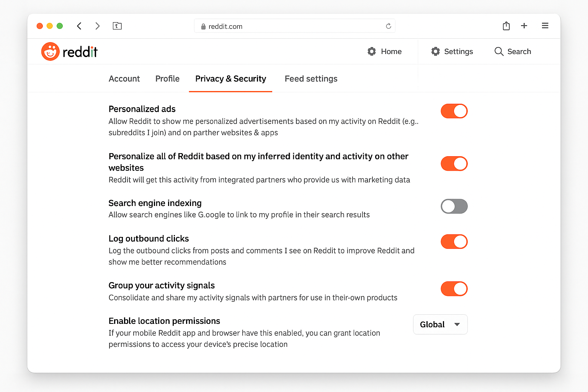Open the browser hamburger menu
This screenshot has height=392, width=588.
[545, 26]
